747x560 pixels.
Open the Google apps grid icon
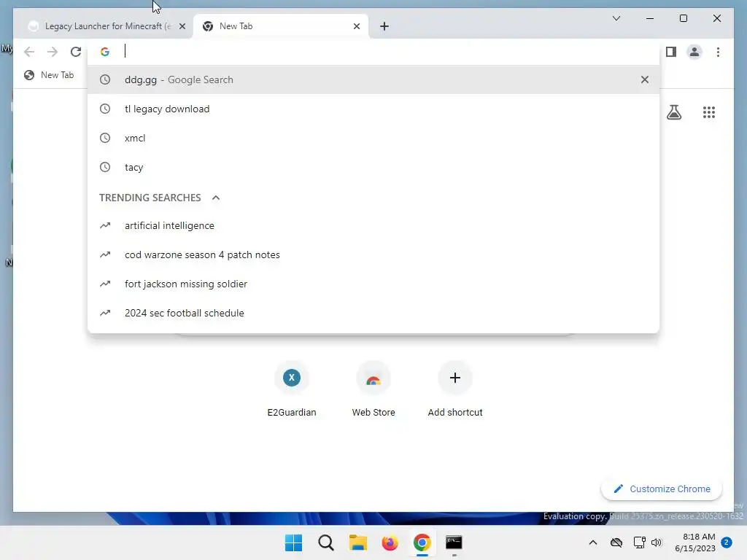click(709, 112)
